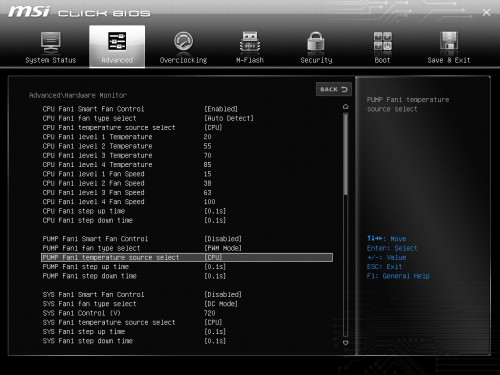
Task: Open PUMP Fan1 temperature source [CPU] dropdown
Action: coord(213,258)
